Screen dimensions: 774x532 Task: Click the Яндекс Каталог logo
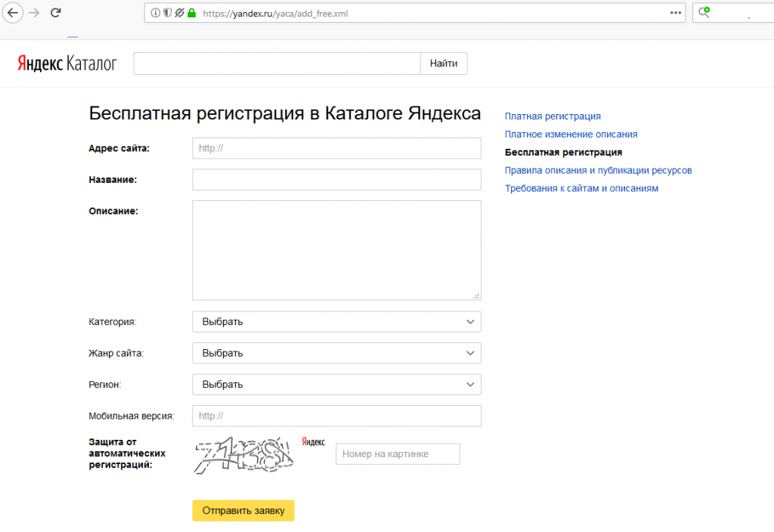(x=67, y=63)
